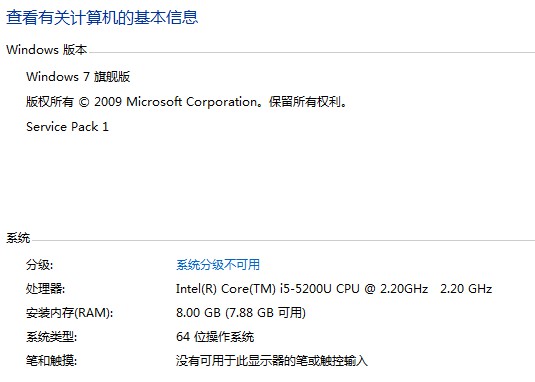Click the 8.00 GB memory value

(198, 312)
